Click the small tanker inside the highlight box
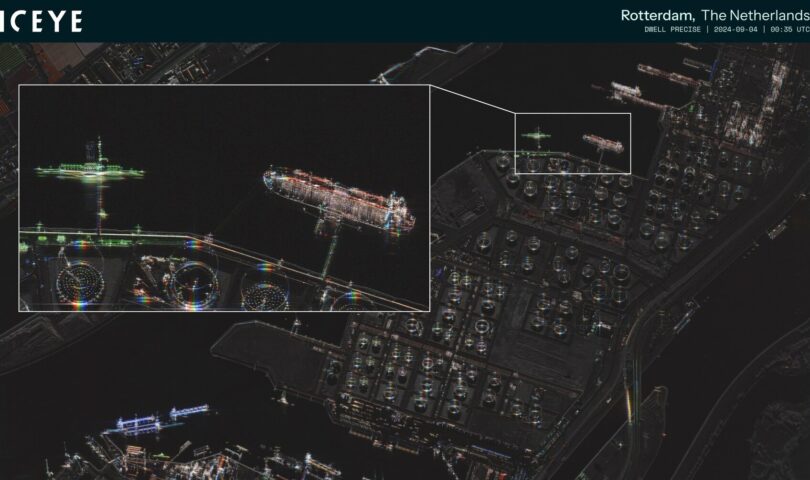Screen dimensions: 810x480 [603, 143]
